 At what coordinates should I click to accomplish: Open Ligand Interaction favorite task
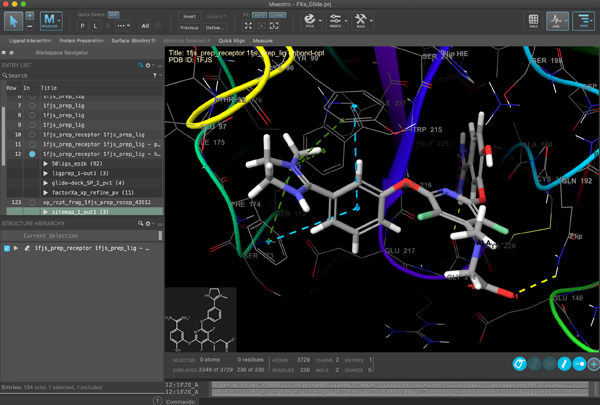coord(30,41)
